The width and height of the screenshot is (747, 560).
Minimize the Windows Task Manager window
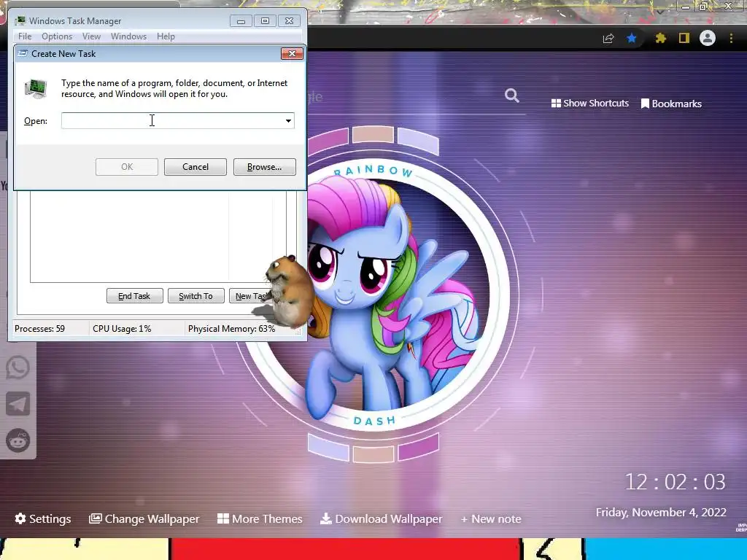(x=241, y=21)
